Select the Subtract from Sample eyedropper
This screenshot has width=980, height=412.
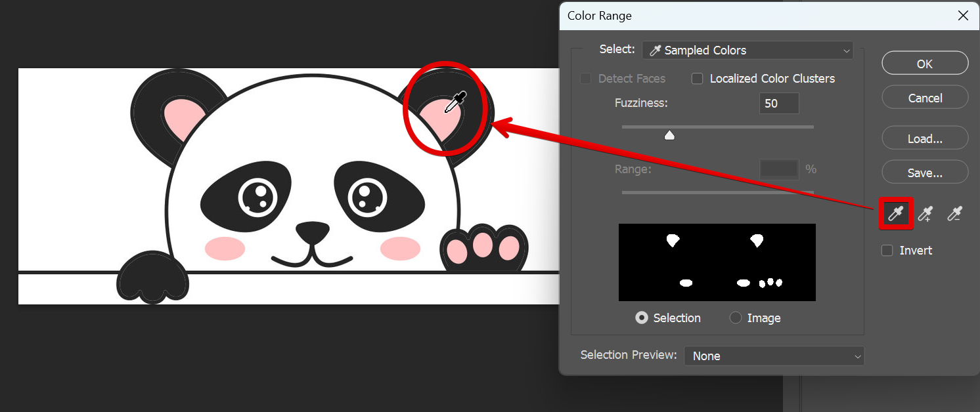(955, 213)
